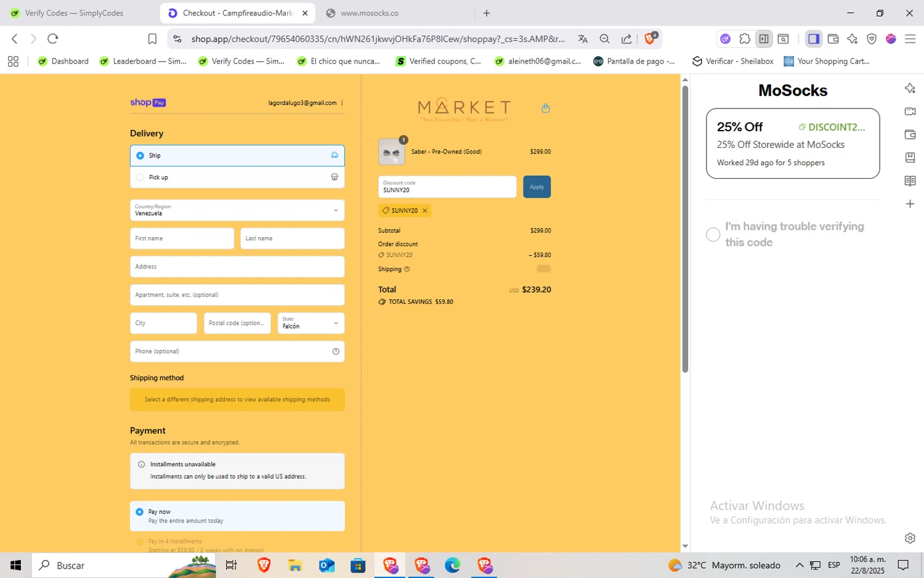Open sidebar bookmarks icon
Viewport: 924px width, 578px height.
910,158
